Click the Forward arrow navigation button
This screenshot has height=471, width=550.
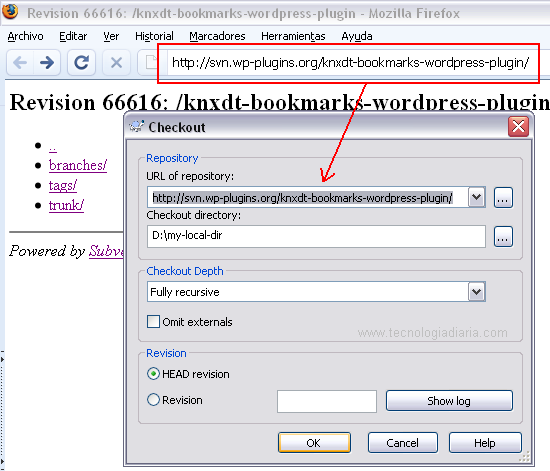(x=47, y=63)
